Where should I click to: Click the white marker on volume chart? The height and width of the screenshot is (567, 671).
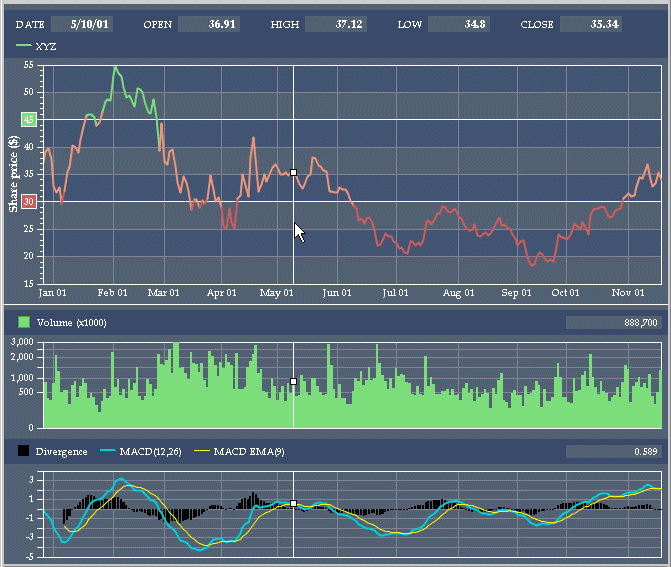[x=293, y=381]
